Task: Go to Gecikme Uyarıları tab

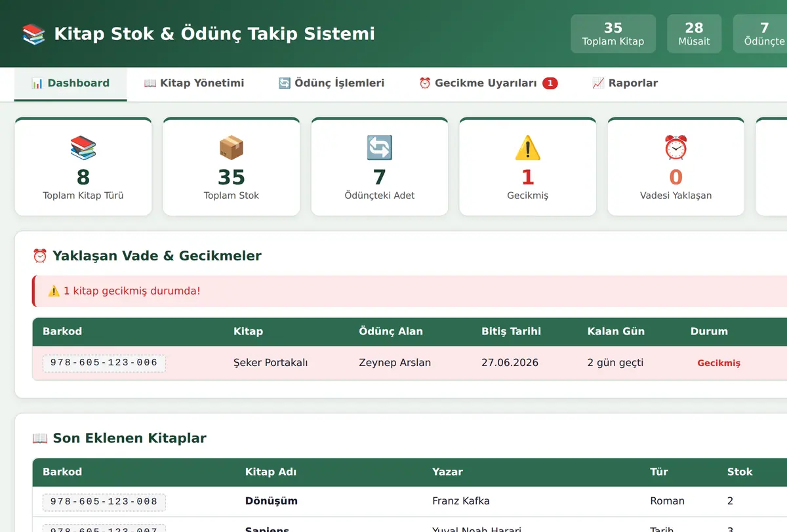Action: [488, 83]
